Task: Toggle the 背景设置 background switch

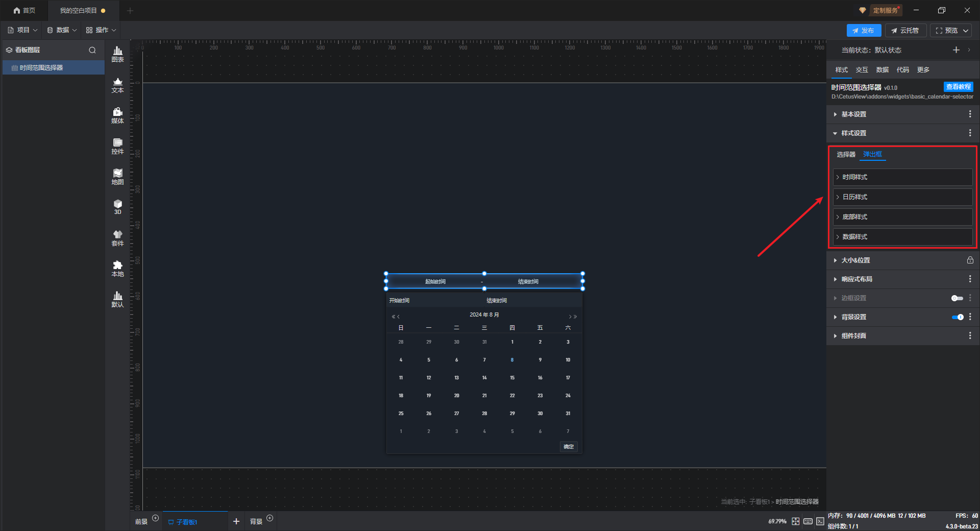Action: (958, 317)
